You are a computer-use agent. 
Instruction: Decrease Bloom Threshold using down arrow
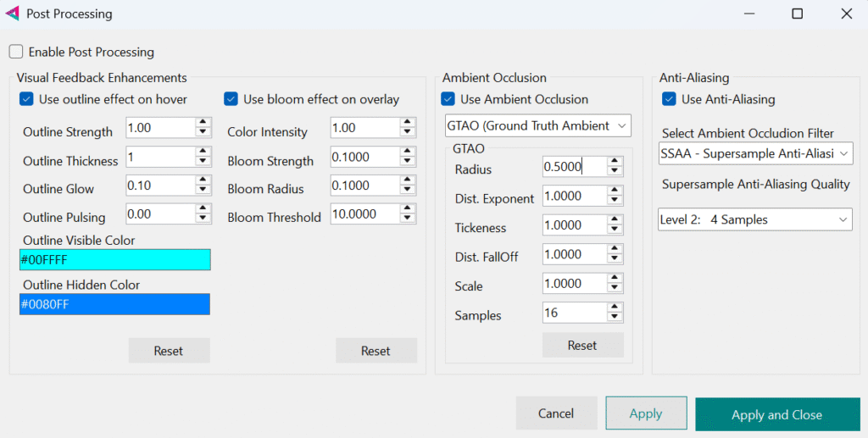pyautogui.click(x=409, y=219)
